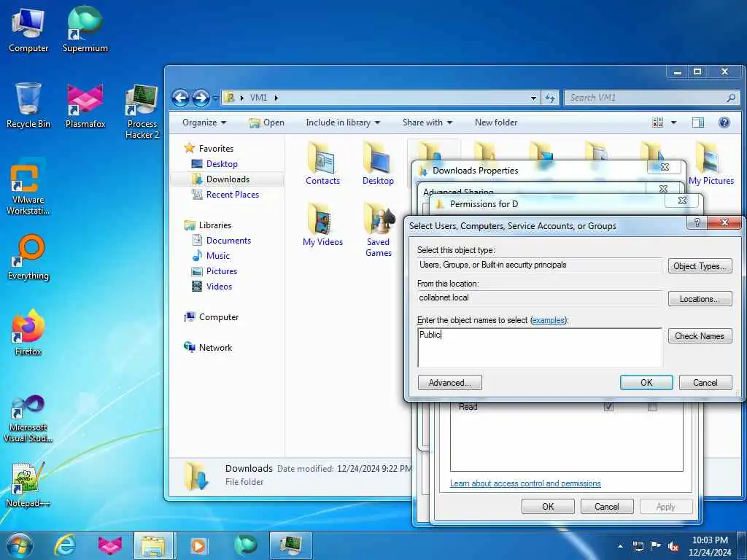Click the Forward arrow in Explorer
Image resolution: width=747 pixels, height=560 pixels.
[x=201, y=98]
